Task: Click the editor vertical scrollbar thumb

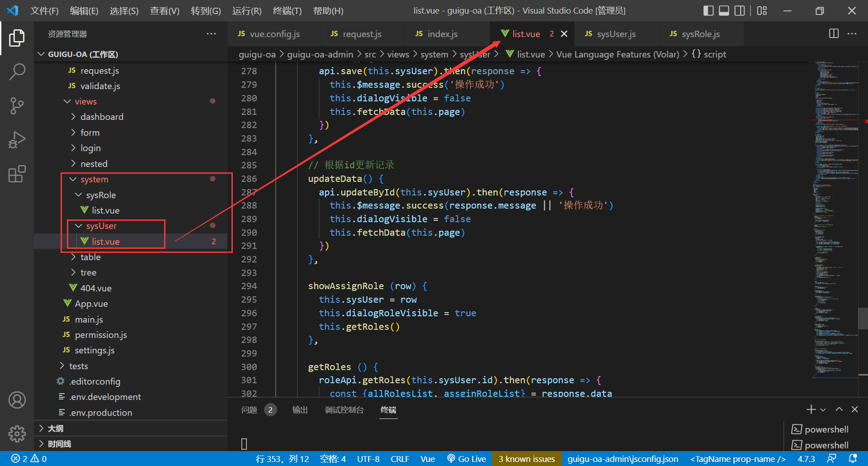Action: 863,319
